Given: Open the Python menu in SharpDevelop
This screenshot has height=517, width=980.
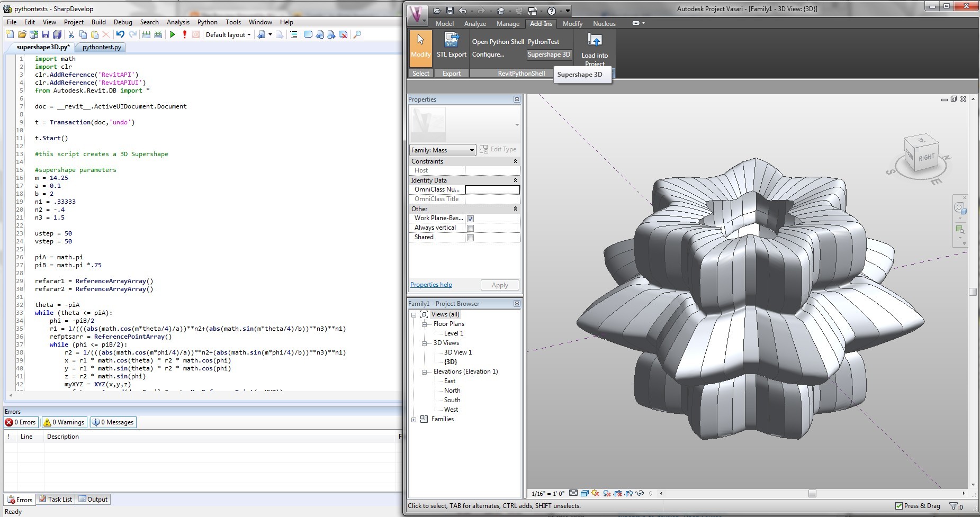Looking at the screenshot, I should click(x=208, y=22).
